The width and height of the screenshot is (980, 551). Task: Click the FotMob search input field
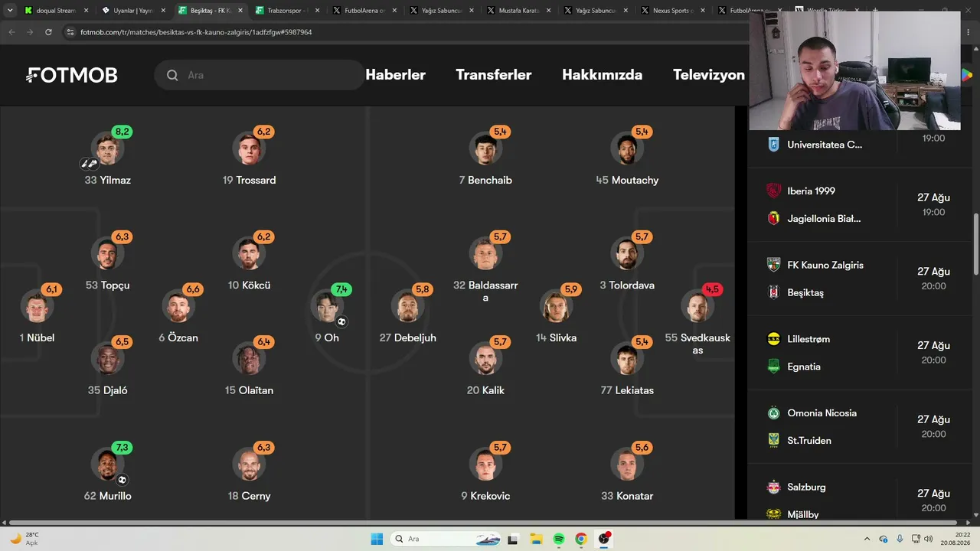coord(260,75)
